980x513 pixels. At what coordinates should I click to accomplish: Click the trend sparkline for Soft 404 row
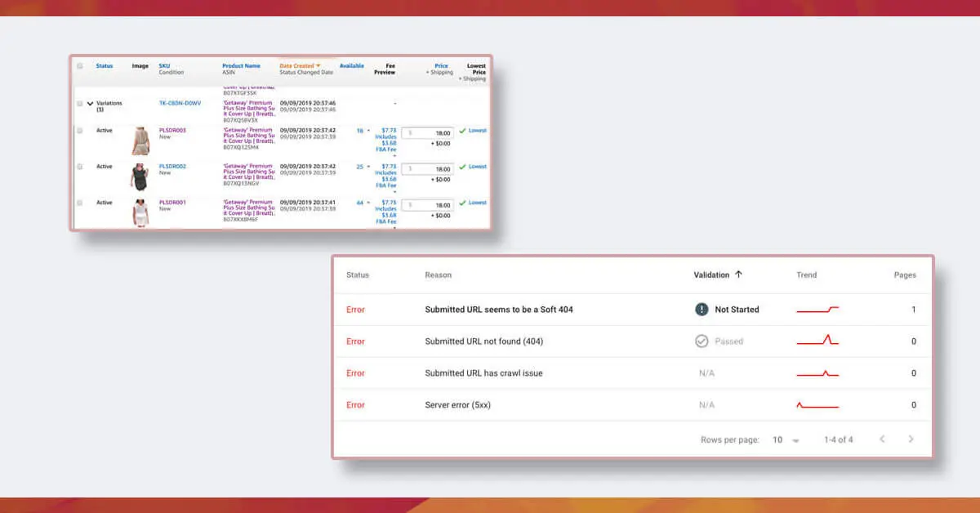[x=817, y=310]
